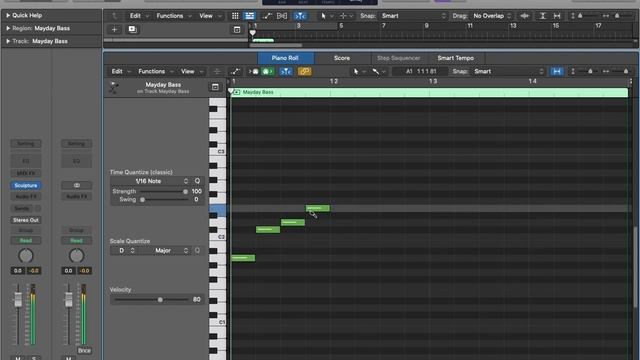Image resolution: width=640 pixels, height=360 pixels.
Task: Select the Piano Roll tab
Action: click(x=285, y=58)
